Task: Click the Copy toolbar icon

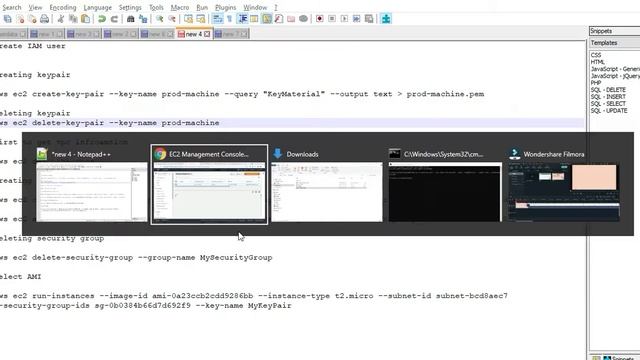Action: 73,19
